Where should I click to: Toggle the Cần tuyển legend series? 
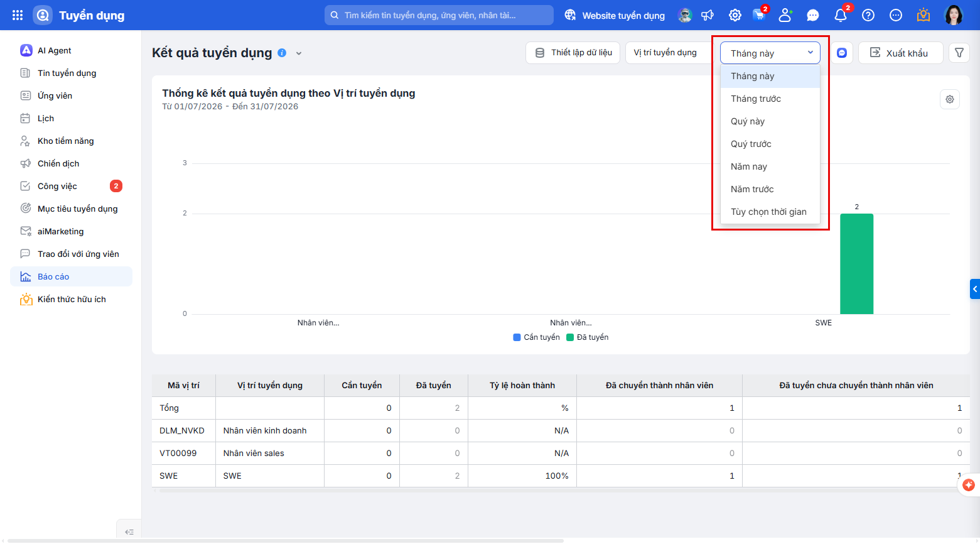pyautogui.click(x=537, y=337)
